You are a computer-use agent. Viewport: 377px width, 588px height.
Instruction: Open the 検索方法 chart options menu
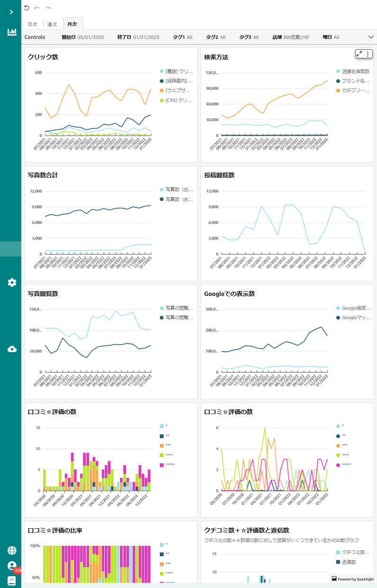pos(368,54)
